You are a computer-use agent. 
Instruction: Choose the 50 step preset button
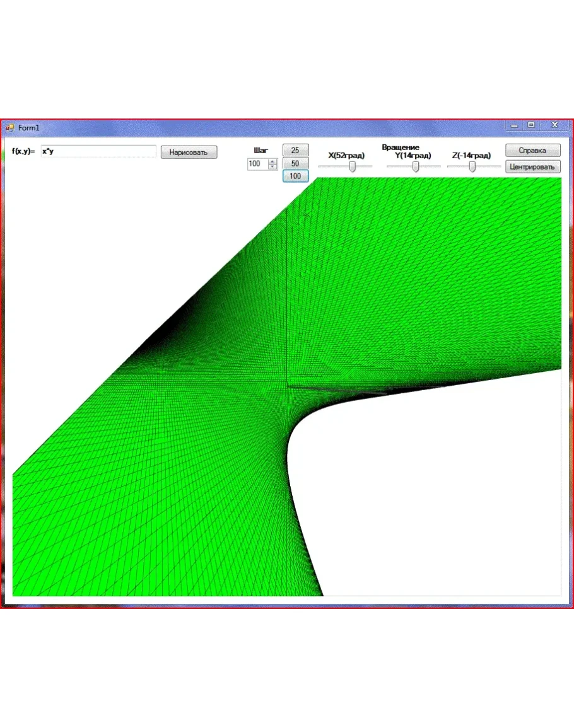point(295,163)
